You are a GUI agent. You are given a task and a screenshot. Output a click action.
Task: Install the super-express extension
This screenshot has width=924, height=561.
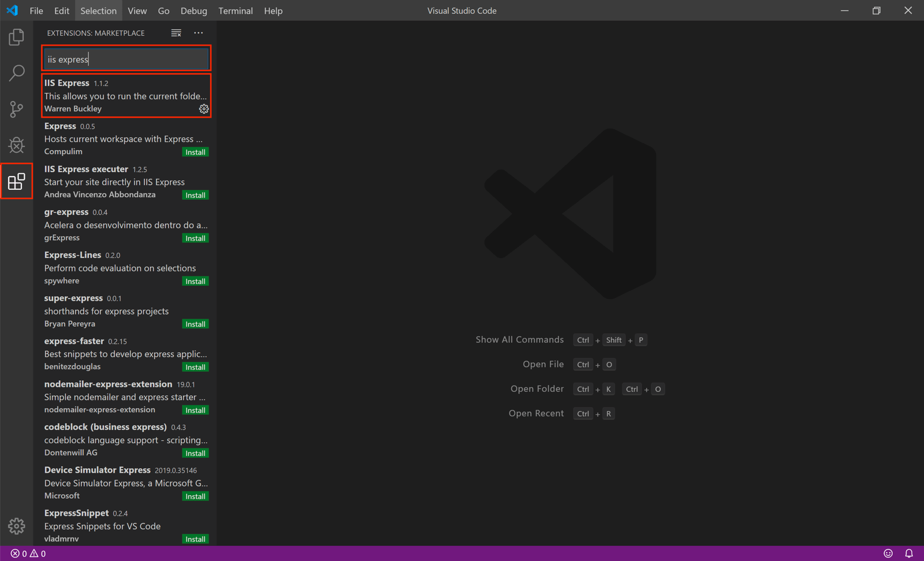pos(195,324)
